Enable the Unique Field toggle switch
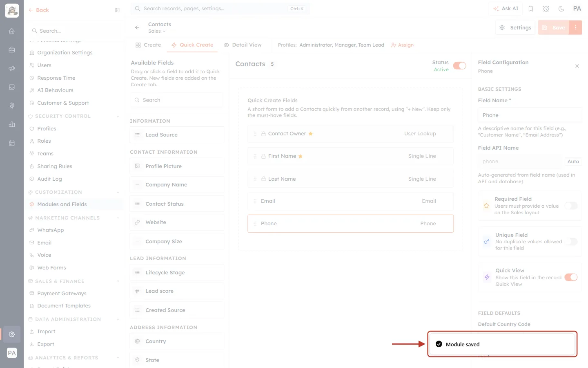The height and width of the screenshot is (368, 588). pyautogui.click(x=571, y=242)
